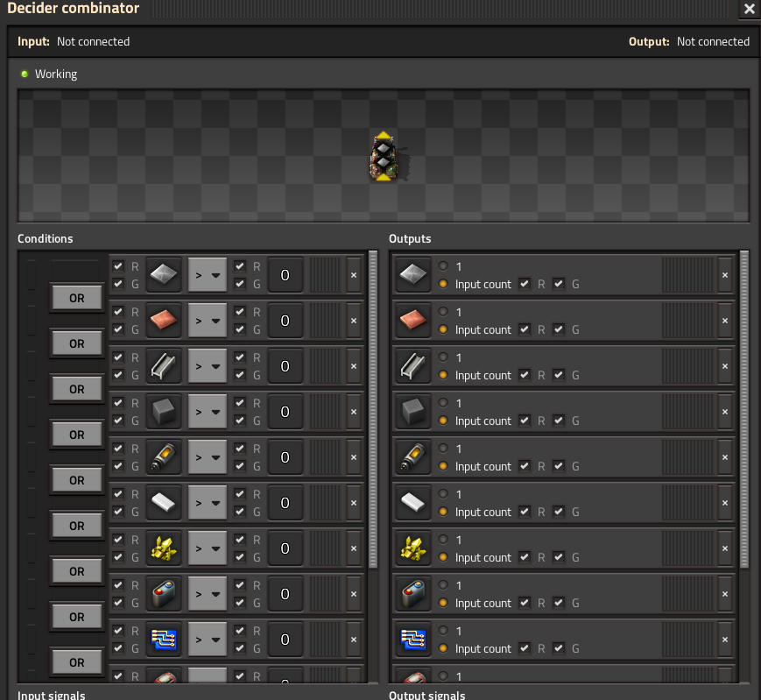Remove the copper plate condition row
Image resolution: width=761 pixels, height=700 pixels.
pyautogui.click(x=354, y=321)
